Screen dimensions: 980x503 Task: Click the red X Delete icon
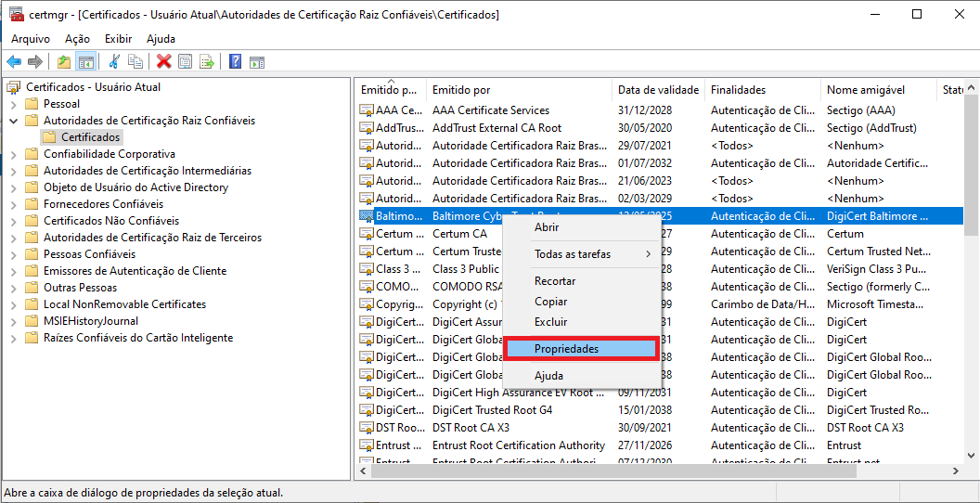[x=163, y=62]
